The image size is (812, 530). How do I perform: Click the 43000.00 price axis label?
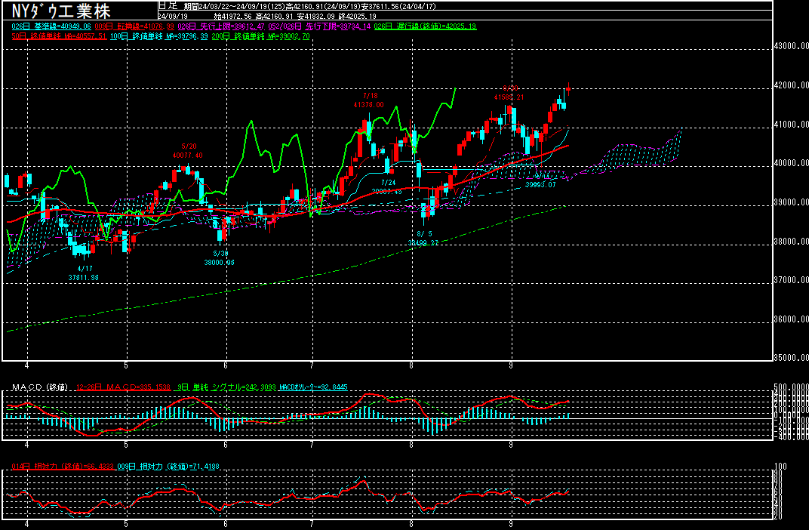pos(792,46)
